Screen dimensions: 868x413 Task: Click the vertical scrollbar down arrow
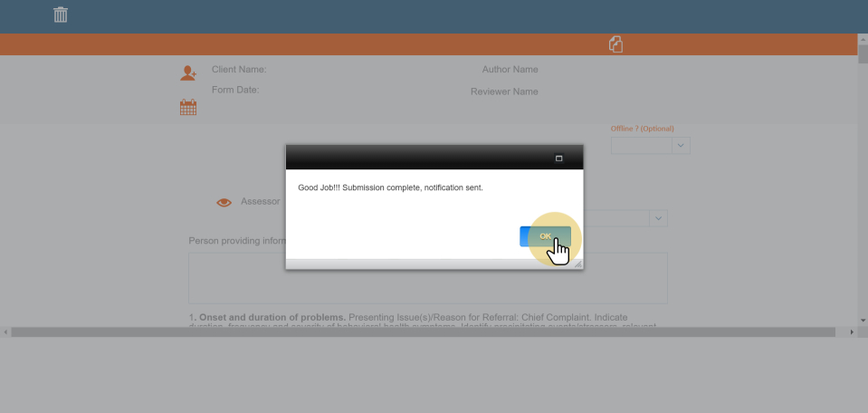pyautogui.click(x=862, y=321)
